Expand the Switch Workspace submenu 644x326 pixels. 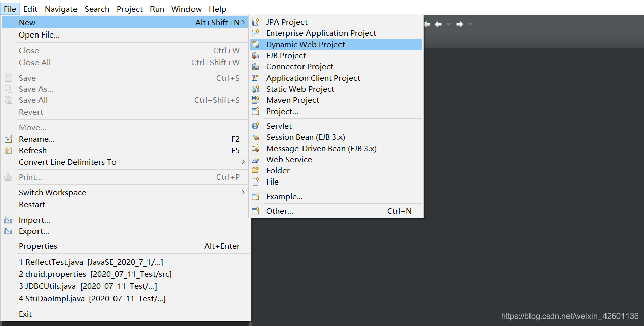(x=243, y=192)
